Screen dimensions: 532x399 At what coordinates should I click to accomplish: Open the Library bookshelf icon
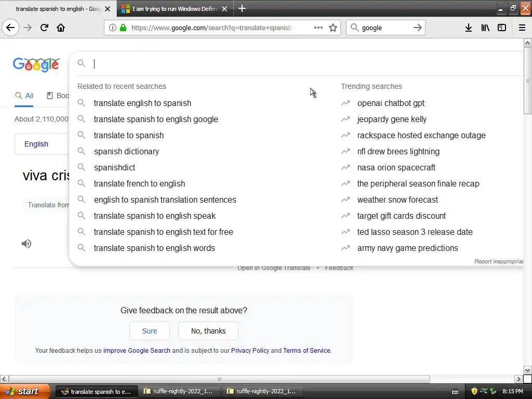click(x=485, y=28)
